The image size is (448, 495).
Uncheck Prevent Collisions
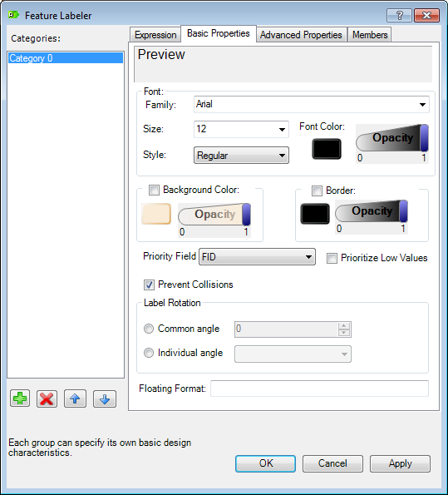[150, 285]
